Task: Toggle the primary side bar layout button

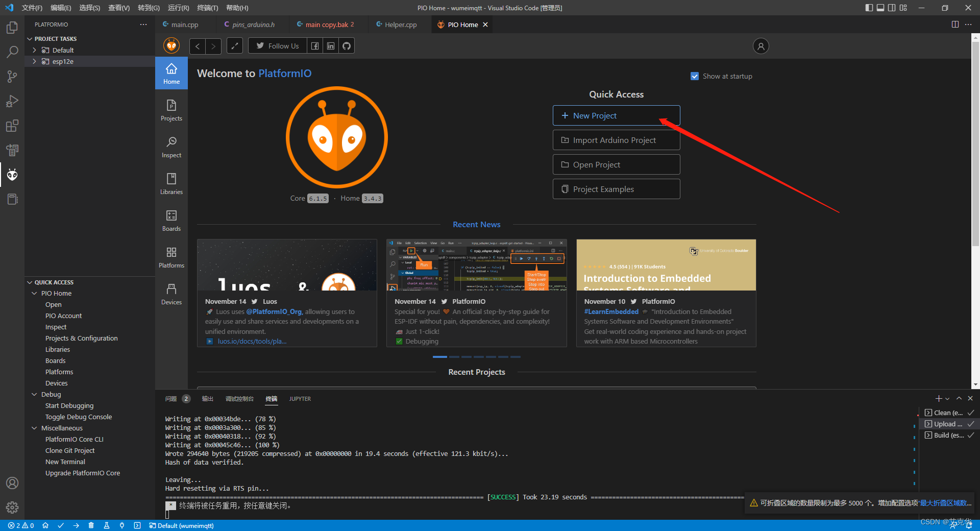Action: (869, 8)
